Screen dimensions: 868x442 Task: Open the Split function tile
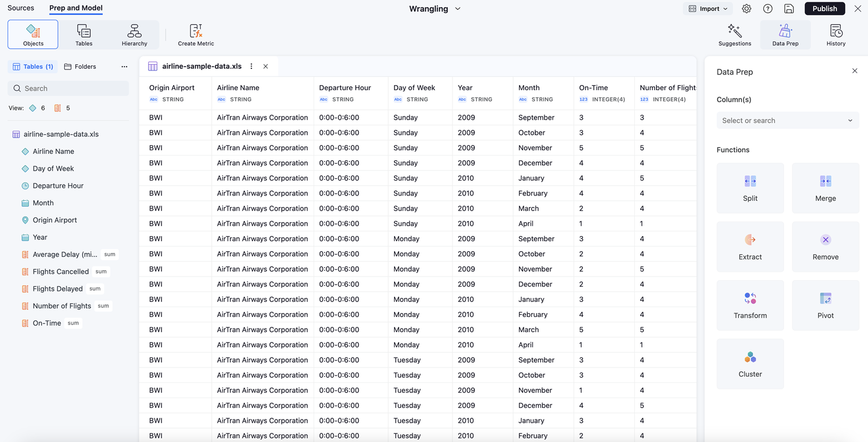(x=750, y=188)
